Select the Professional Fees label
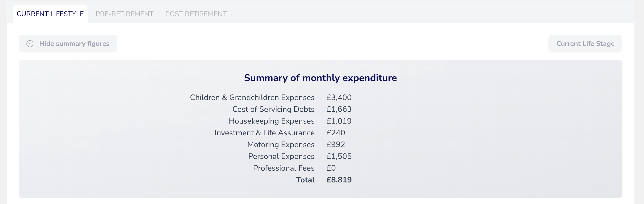 pyautogui.click(x=284, y=168)
